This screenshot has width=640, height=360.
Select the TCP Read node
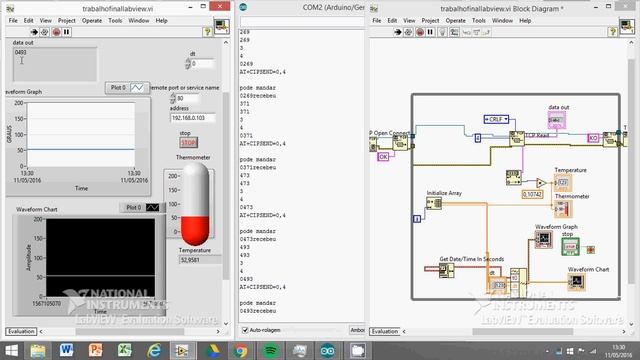click(517, 138)
